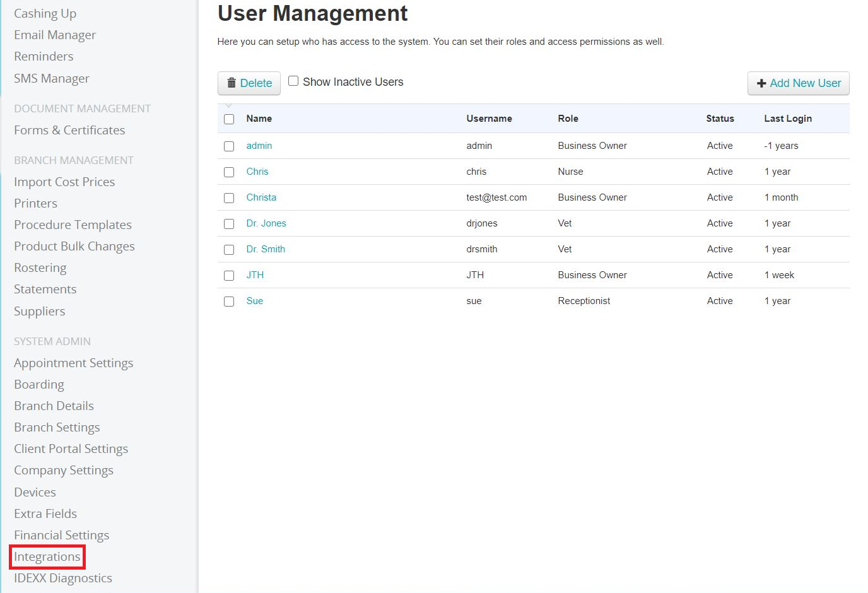Image resolution: width=868 pixels, height=593 pixels.
Task: Enable the Show Inactive Users checkbox
Action: click(293, 81)
